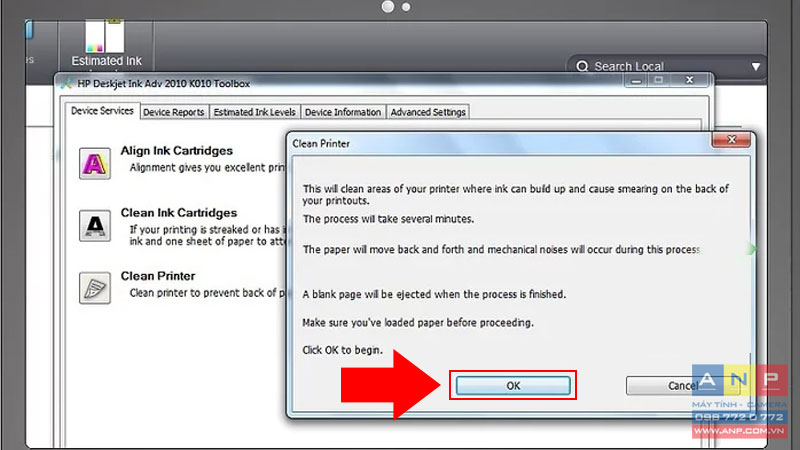The image size is (800, 450).
Task: Click 'A blank page will be ejected' text
Action: coord(434,294)
